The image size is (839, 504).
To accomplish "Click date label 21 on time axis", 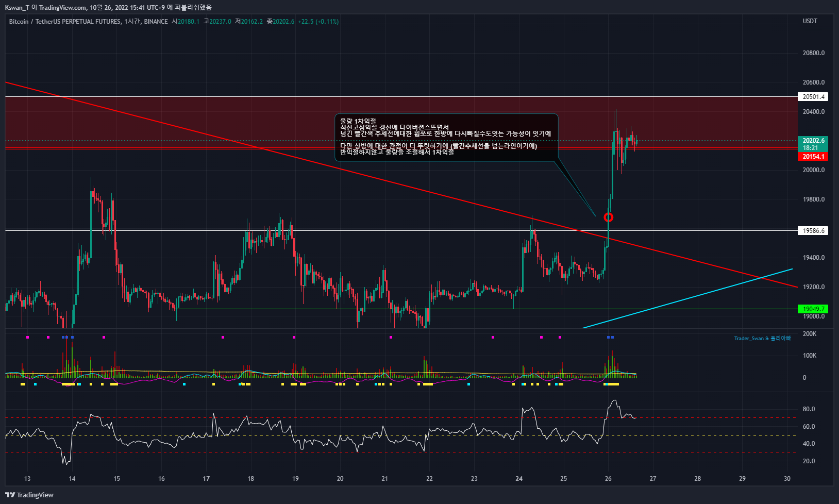I will [x=385, y=479].
